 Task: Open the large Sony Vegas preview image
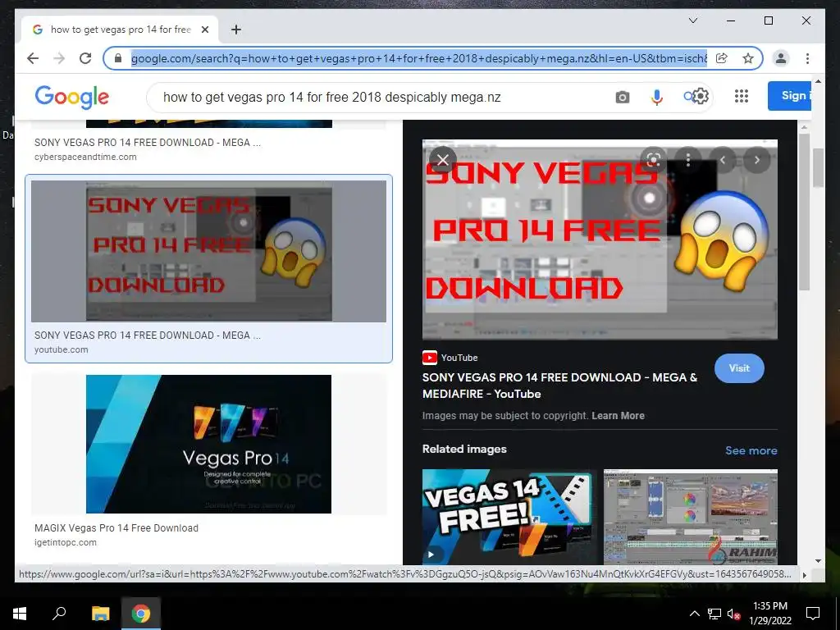tap(600, 240)
